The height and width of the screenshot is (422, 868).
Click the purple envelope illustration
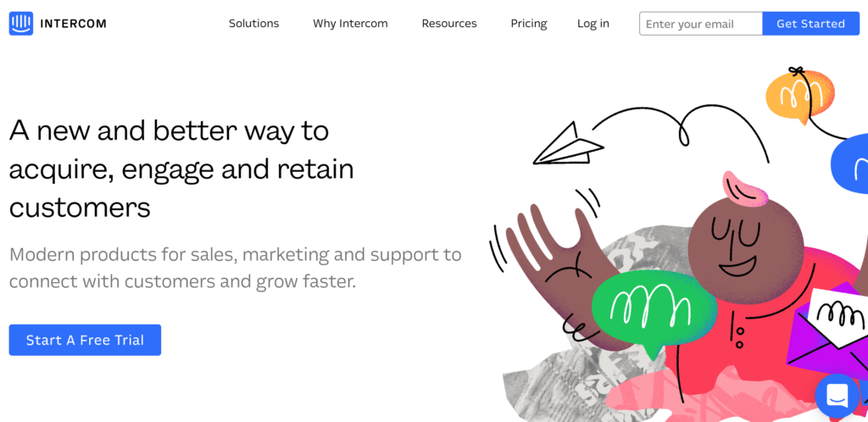(x=827, y=331)
